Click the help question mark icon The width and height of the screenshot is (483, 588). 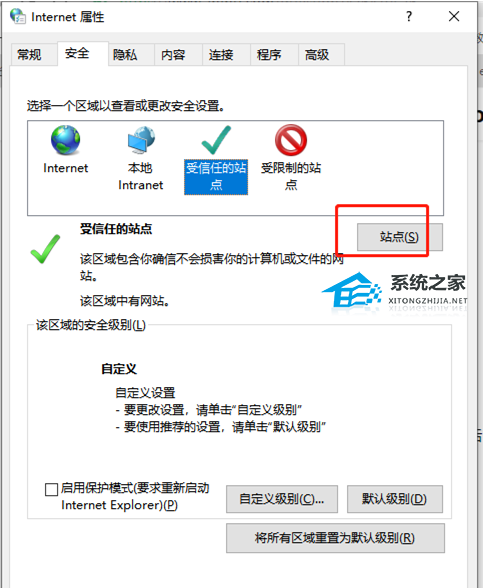click(x=409, y=16)
